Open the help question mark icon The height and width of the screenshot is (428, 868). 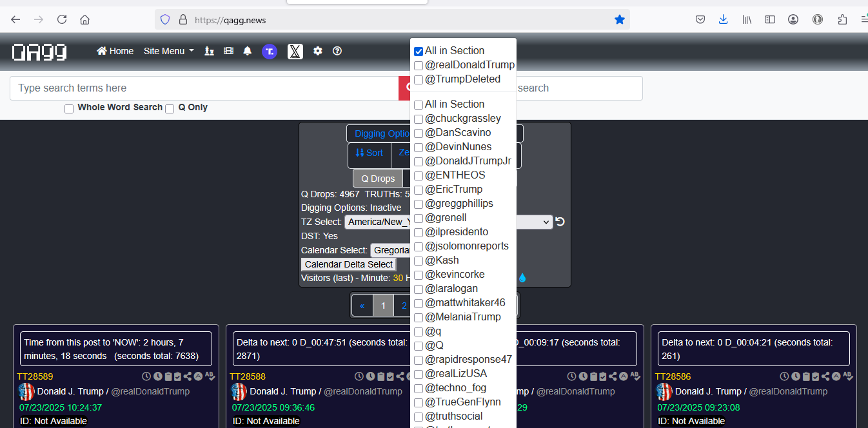tap(337, 51)
